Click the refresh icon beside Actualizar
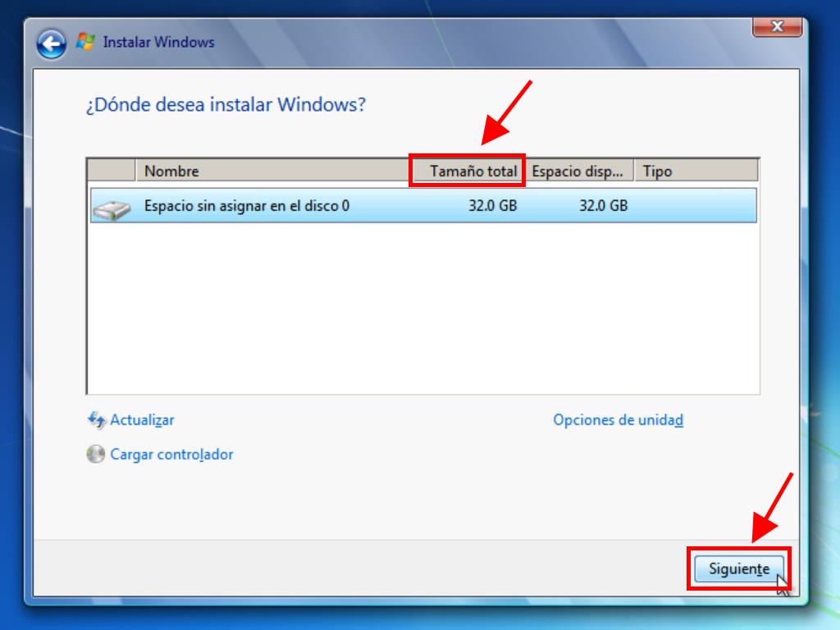The height and width of the screenshot is (630, 840). point(96,420)
